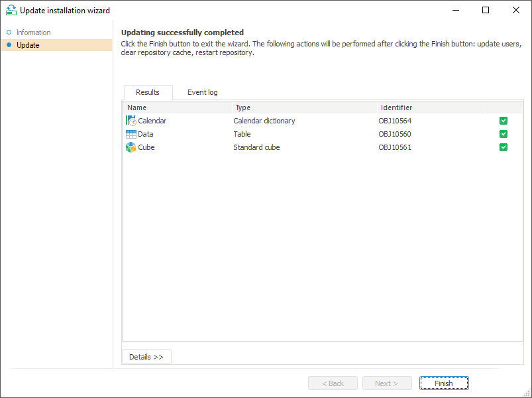Click the Update installation wizard title icon
Viewport: 532px width, 398px height.
pyautogui.click(x=11, y=11)
